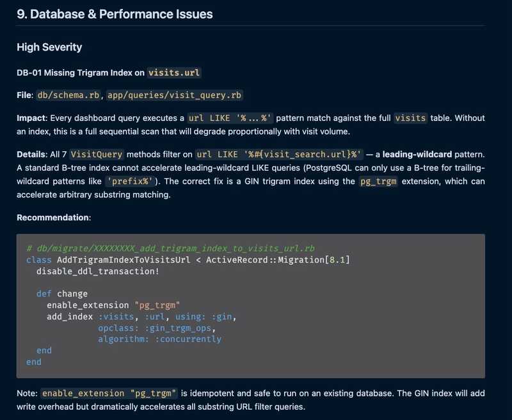Click the "url LIKE '%...%'" inline code
The width and height of the screenshot is (512, 420).
(230, 118)
